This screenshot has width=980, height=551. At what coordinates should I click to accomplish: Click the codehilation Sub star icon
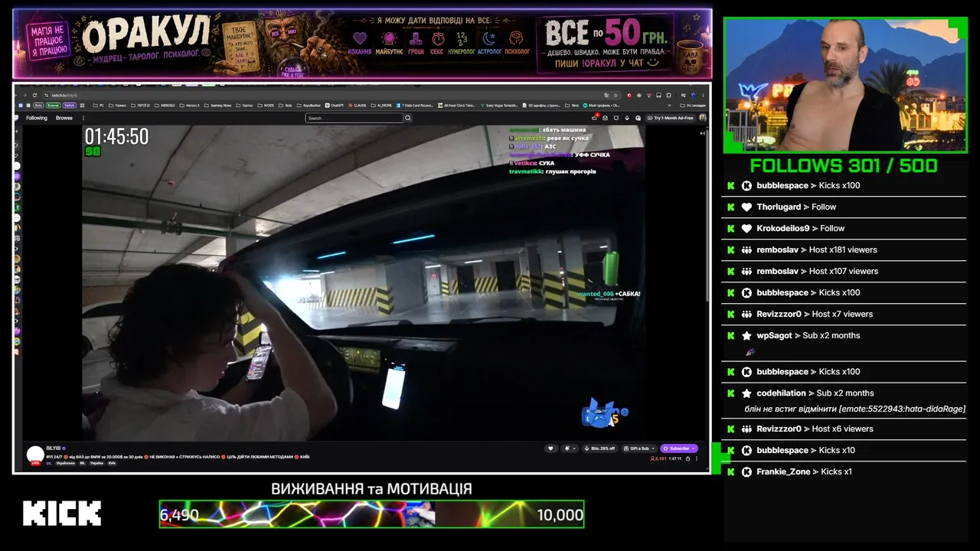click(x=746, y=393)
